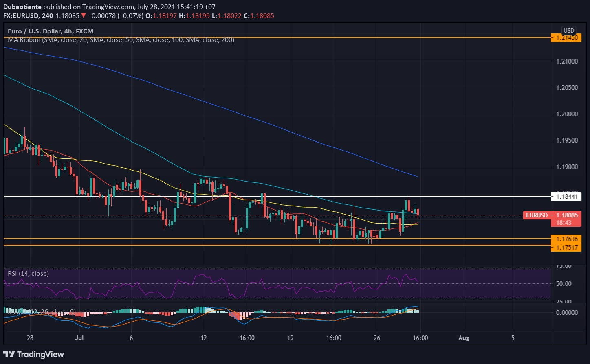Click the 6 date label on time axis
The image size is (590, 364).
point(131,338)
